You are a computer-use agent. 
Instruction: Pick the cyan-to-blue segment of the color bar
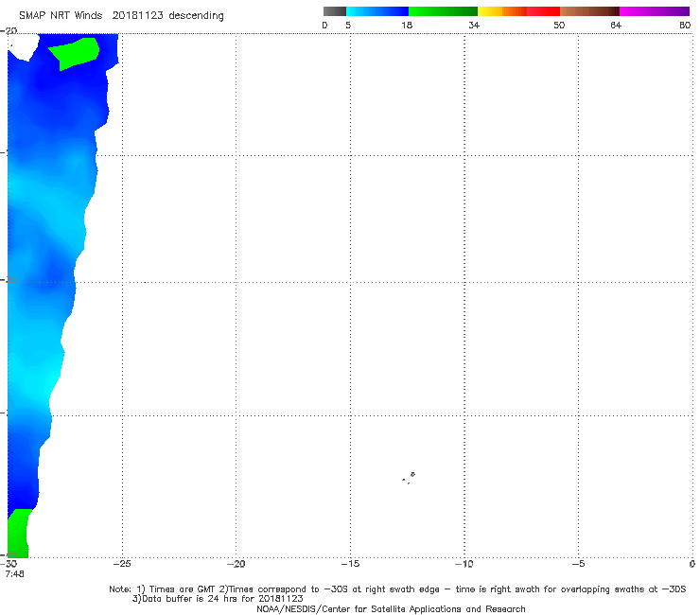click(x=377, y=11)
